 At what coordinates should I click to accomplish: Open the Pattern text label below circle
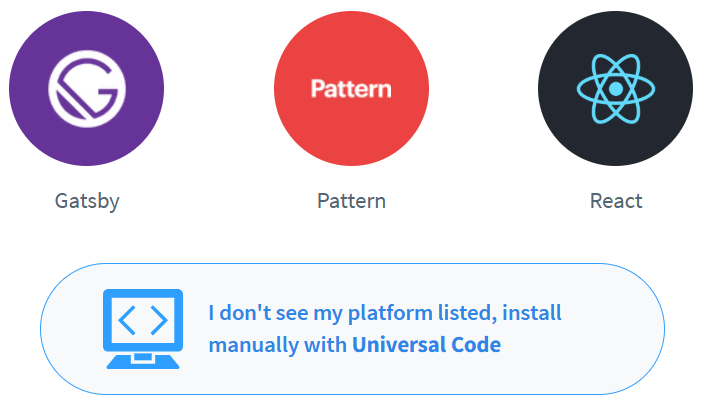point(351,201)
